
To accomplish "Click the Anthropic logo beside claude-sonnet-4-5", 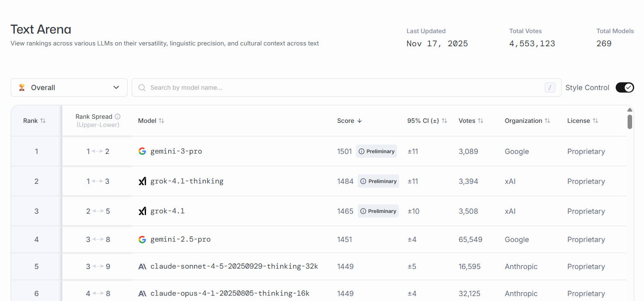I will pos(142,267).
